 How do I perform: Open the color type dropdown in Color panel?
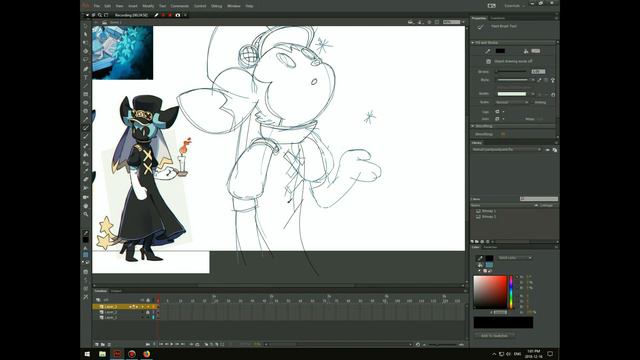[515, 258]
